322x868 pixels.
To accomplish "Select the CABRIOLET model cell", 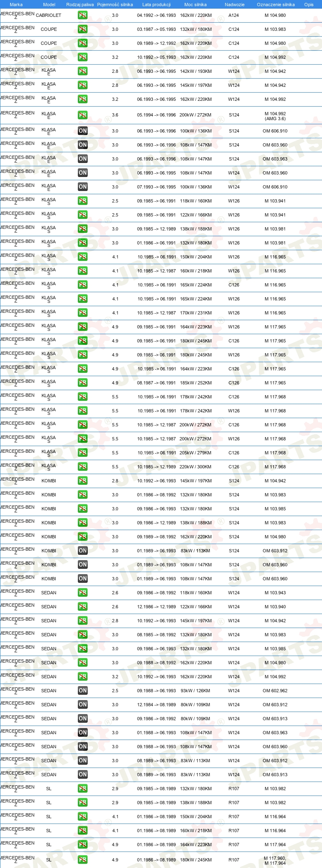I will [49, 15].
